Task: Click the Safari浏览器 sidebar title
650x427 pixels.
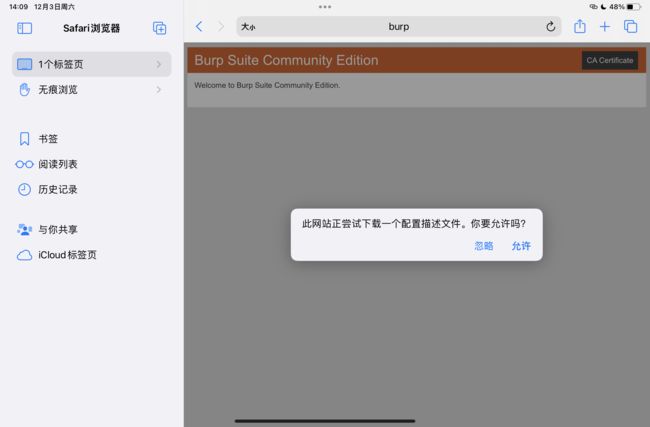Action: [x=92, y=28]
